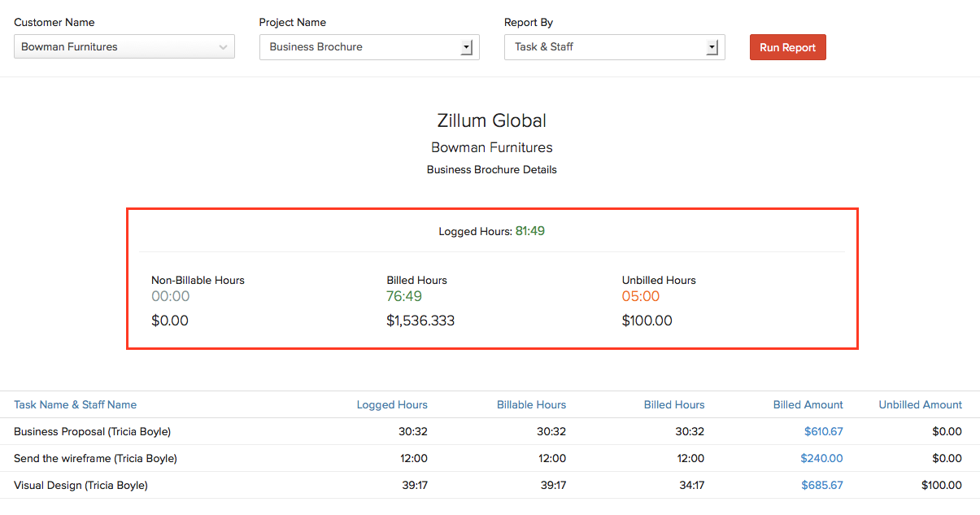
Task: Sort by Task Name & Staff Name column
Action: point(75,404)
